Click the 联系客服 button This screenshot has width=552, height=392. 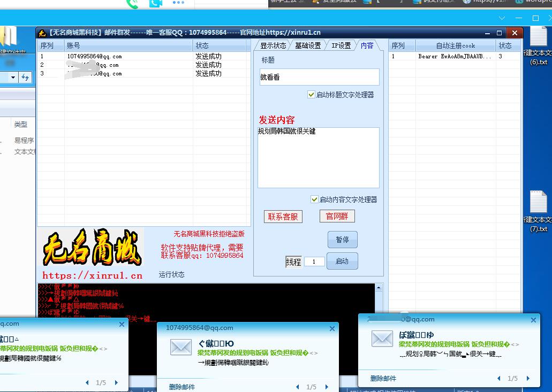tap(283, 217)
